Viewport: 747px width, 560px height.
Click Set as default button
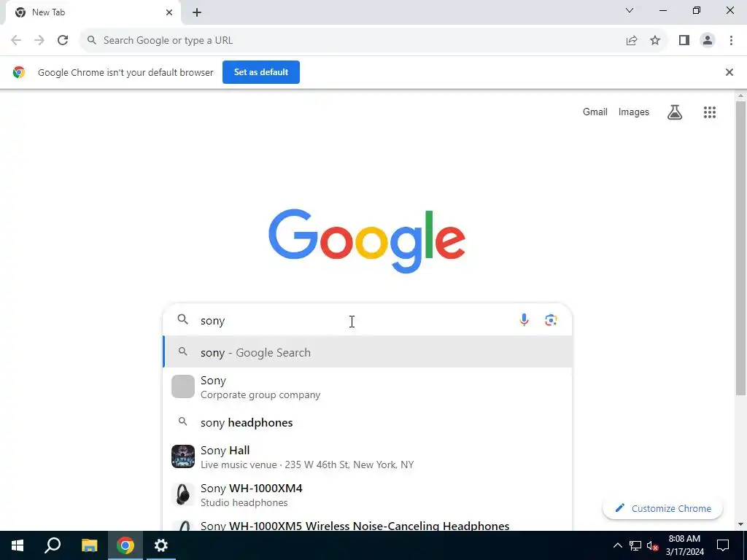click(261, 72)
